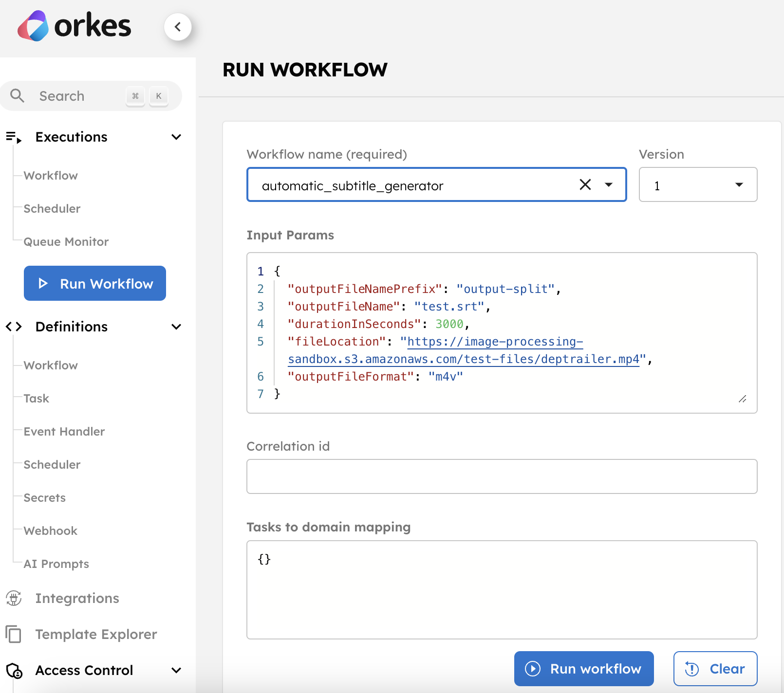784x693 pixels.
Task: Open Workflow under Executions
Action: [x=51, y=176]
